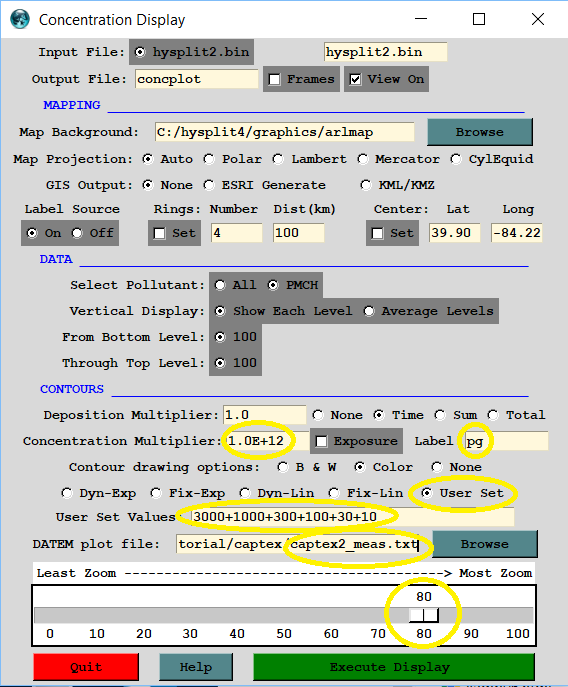The height and width of the screenshot is (687, 568).
Task: Click the Concentration Multiplier field
Action: click(x=265, y=441)
